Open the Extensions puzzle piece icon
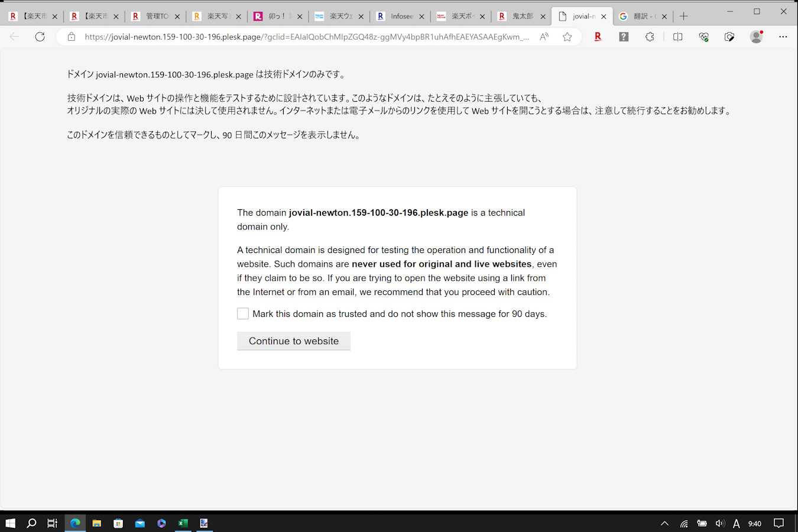Viewport: 798px width, 532px height. (x=650, y=37)
